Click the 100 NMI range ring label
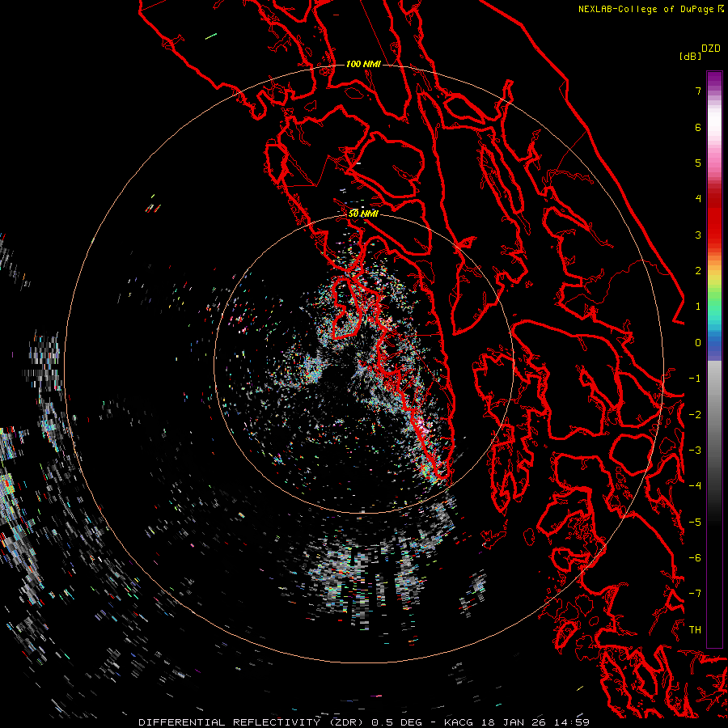Screen dimensions: 728x728 (363, 64)
